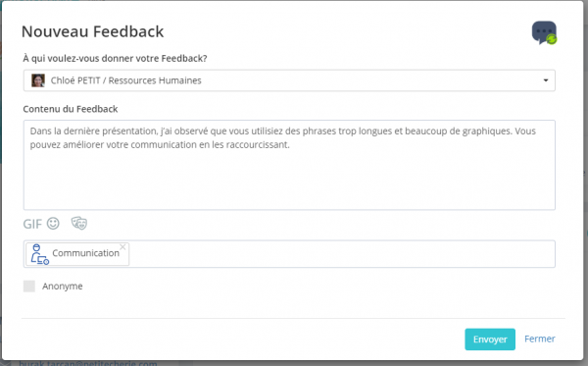The height and width of the screenshot is (366, 588).
Task: Click the green refresh badge on bubble
Action: (x=551, y=39)
